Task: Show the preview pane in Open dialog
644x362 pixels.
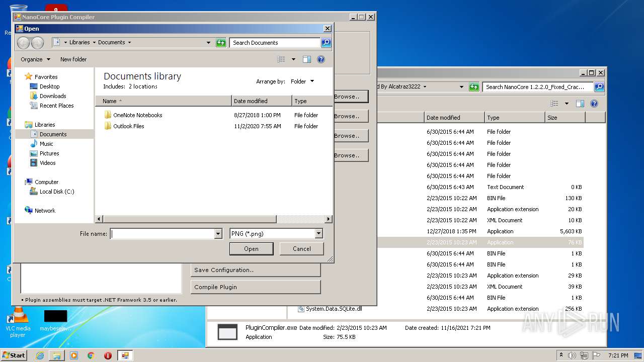Action: 307,59
